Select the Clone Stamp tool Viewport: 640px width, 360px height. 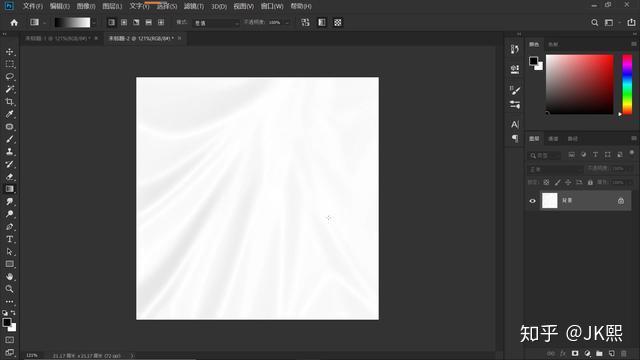(9, 151)
